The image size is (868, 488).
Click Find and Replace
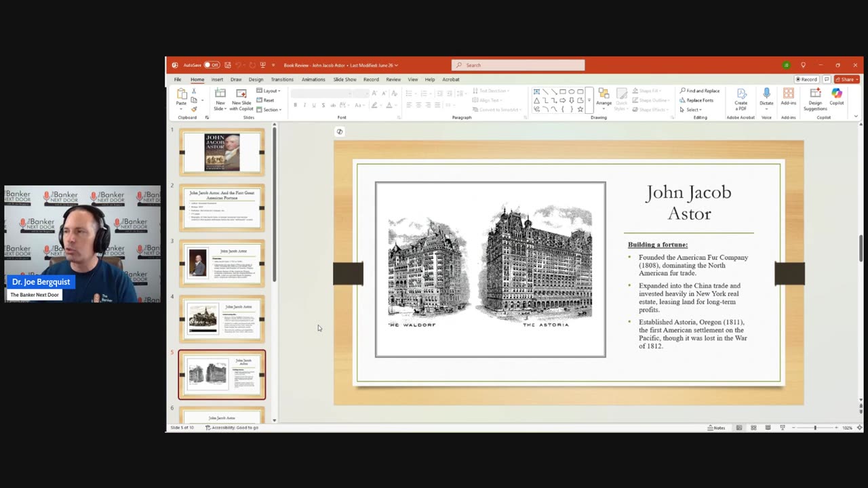(700, 91)
